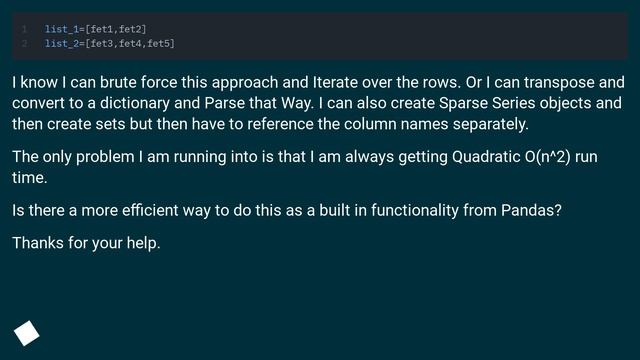Click fet4 in the second list

[130, 44]
